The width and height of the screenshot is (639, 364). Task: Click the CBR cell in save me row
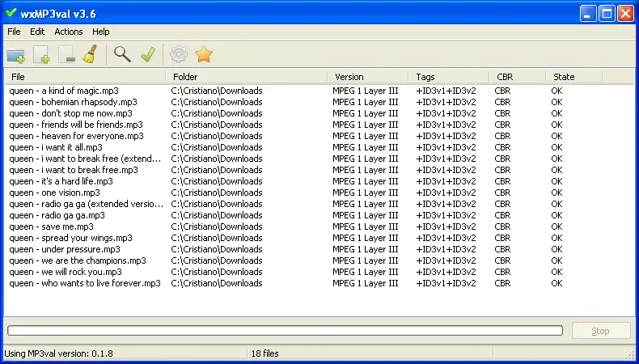[502, 226]
